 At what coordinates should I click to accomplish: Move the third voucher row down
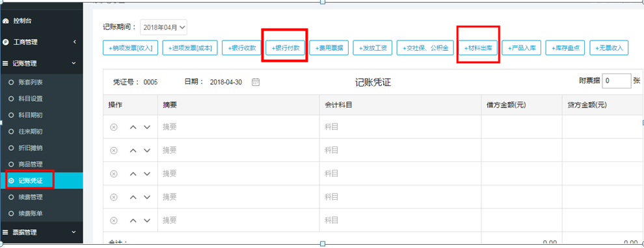coord(147,174)
